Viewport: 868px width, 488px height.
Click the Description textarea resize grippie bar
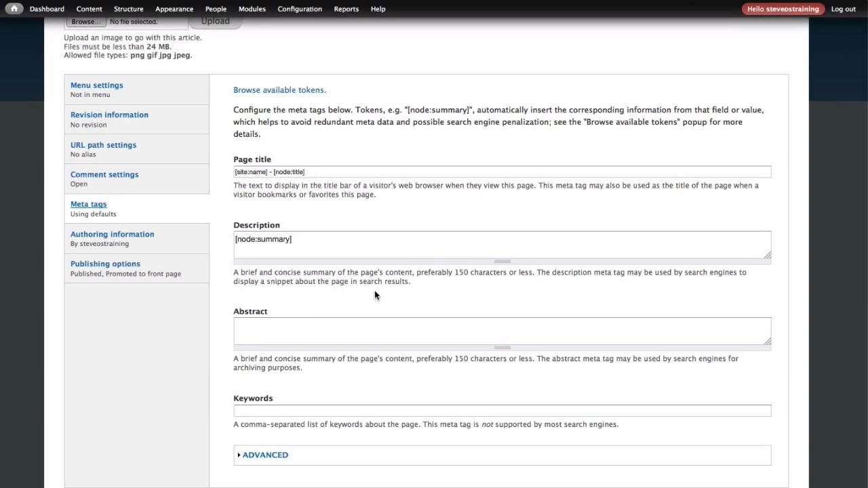point(502,261)
